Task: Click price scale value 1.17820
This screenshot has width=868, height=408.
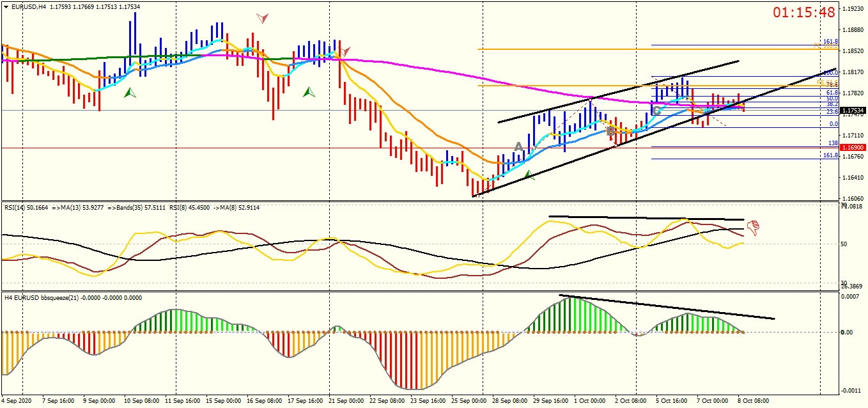Action: pyautogui.click(x=854, y=93)
